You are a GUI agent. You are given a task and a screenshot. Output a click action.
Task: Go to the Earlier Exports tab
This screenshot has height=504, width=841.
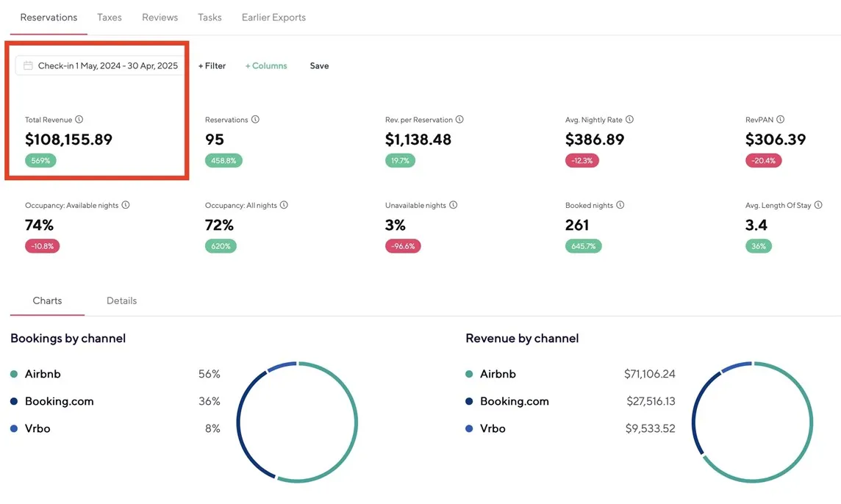click(x=273, y=17)
